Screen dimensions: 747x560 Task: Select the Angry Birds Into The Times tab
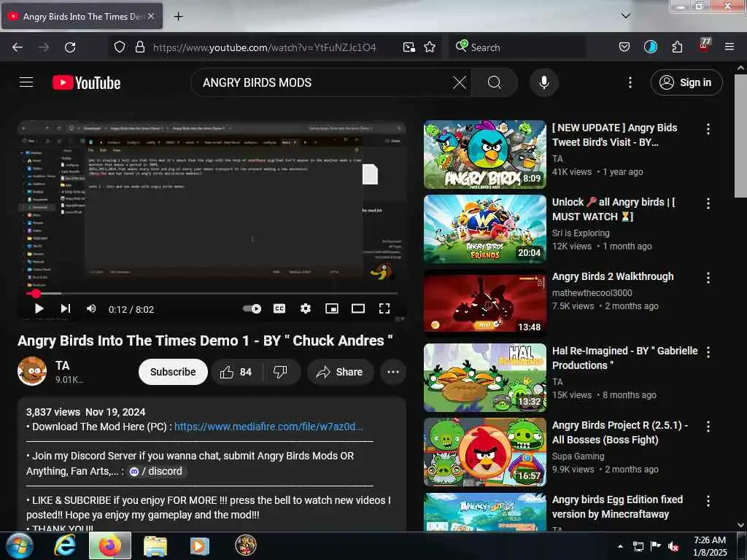coord(82,16)
